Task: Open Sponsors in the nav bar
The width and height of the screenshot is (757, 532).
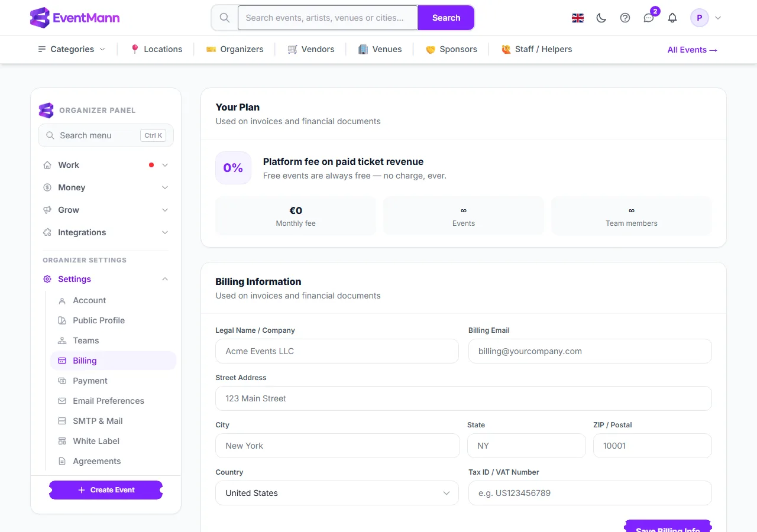Action: click(451, 49)
